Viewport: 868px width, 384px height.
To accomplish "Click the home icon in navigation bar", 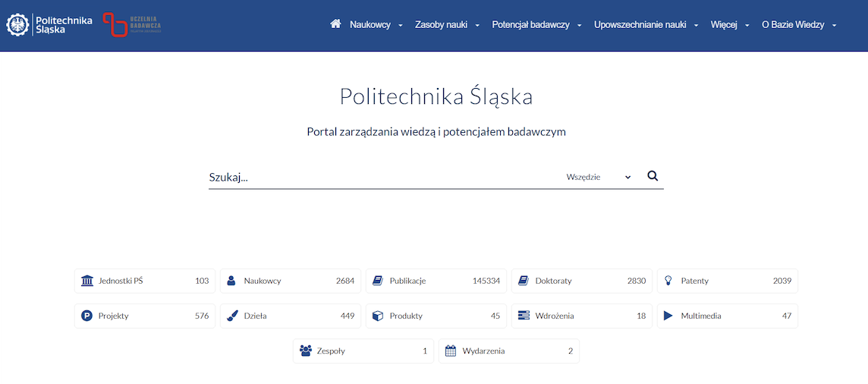I will pos(335,24).
